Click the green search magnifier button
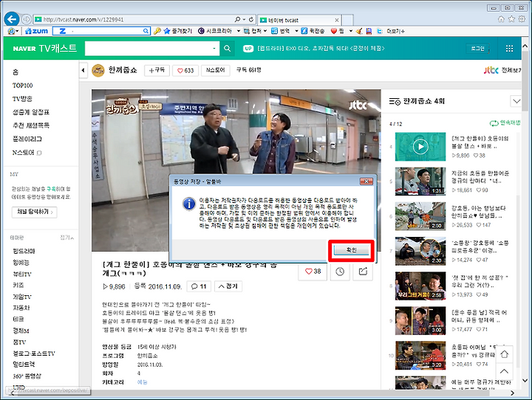Viewport: 532px width, 400px height. coord(227,49)
